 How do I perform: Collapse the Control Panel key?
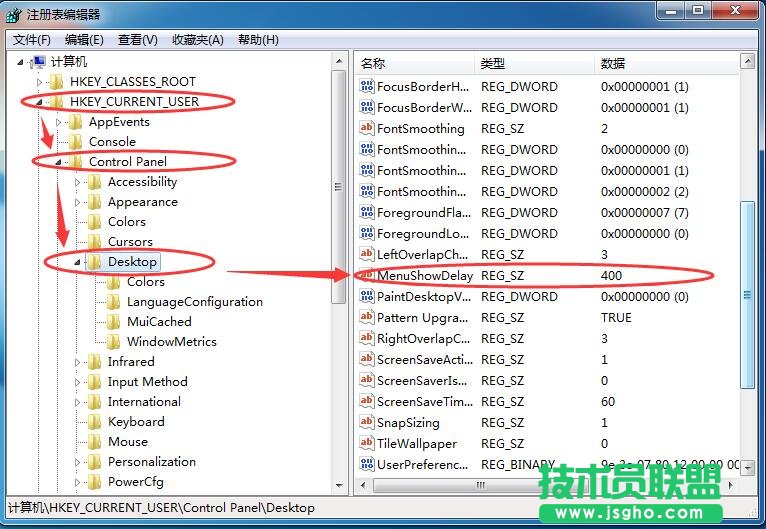pyautogui.click(x=59, y=162)
